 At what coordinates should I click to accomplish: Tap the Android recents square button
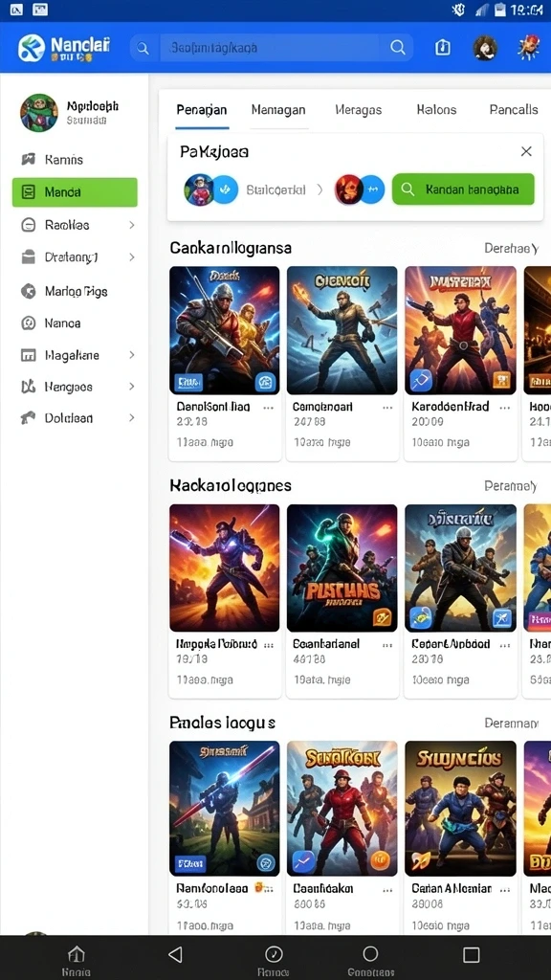pos(472,954)
